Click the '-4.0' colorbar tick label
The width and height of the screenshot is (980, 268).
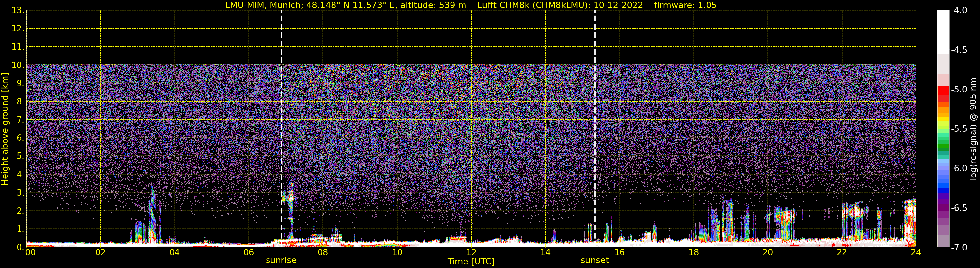(959, 11)
